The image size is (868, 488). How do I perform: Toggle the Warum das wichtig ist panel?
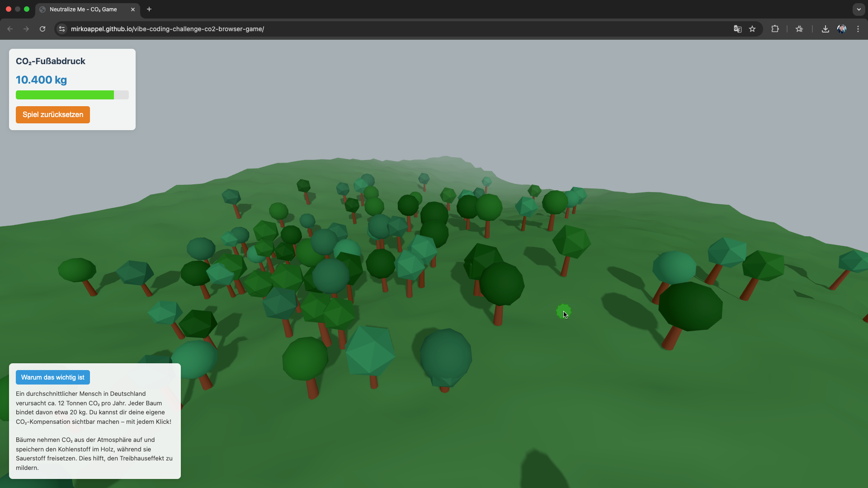click(x=53, y=377)
